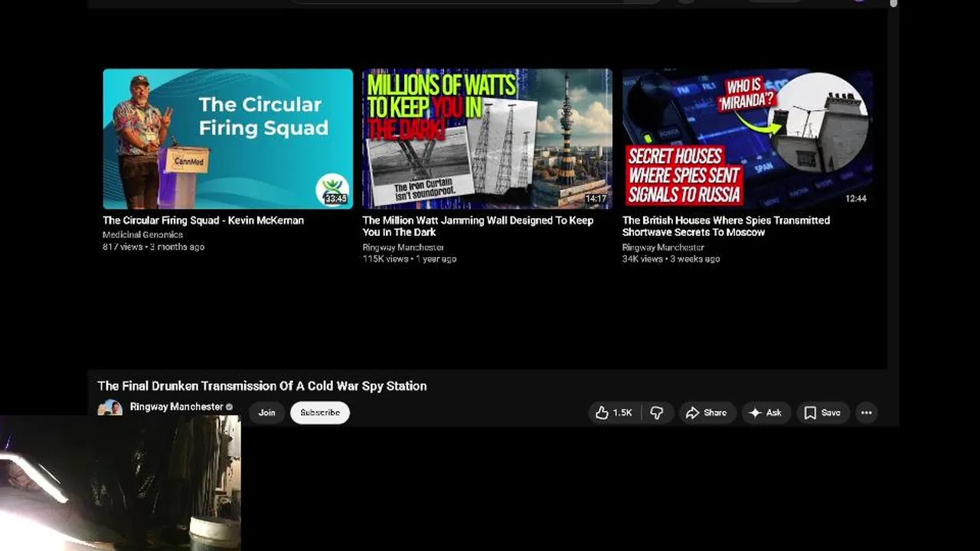Click title 'The Million Watt Jamming Wall Designed'
The image size is (980, 551).
478,227
